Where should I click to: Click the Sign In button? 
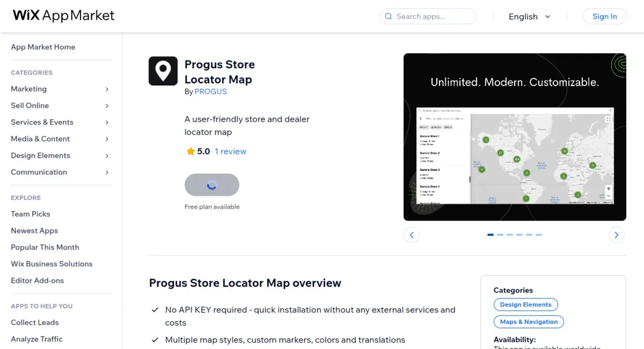coord(604,17)
